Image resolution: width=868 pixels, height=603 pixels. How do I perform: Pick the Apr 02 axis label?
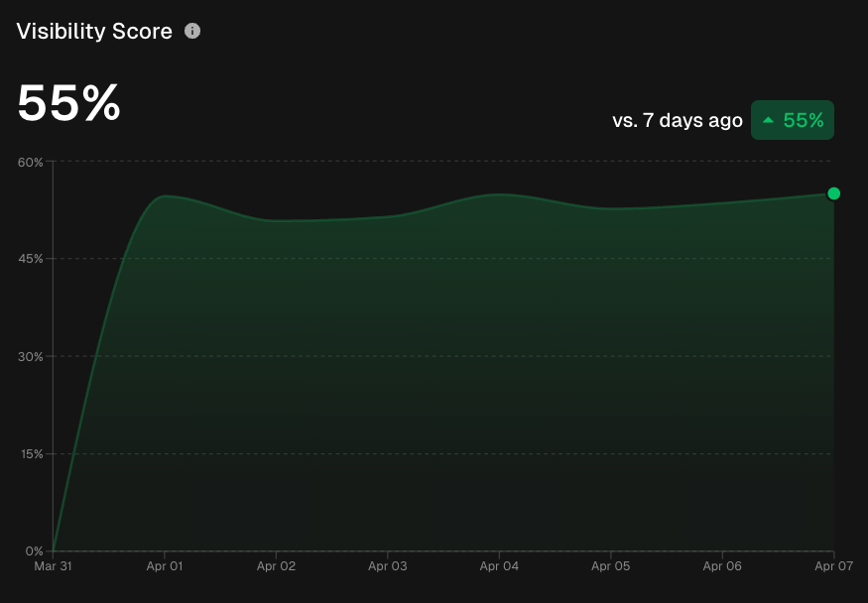276,566
